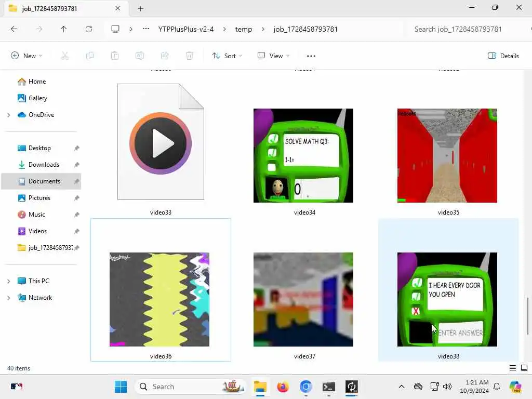Open pinned job_17284587937 sidebar folder
Image resolution: width=532 pixels, height=399 pixels.
tap(45, 248)
